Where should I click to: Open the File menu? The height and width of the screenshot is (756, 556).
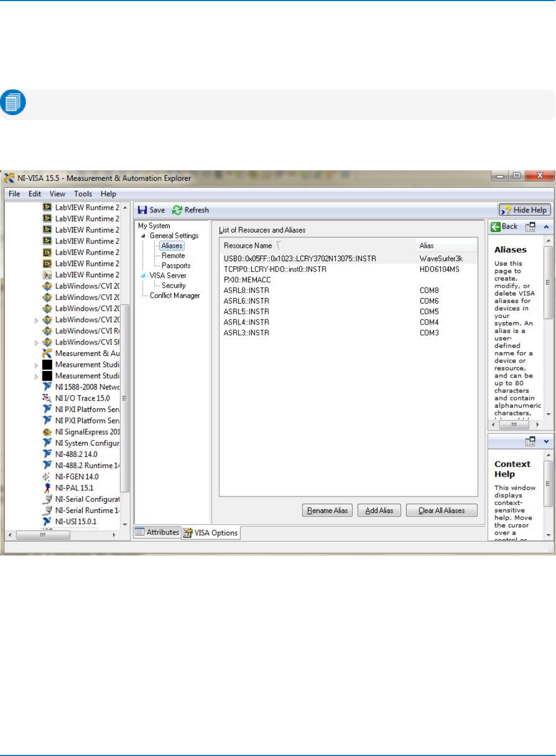tap(14, 194)
